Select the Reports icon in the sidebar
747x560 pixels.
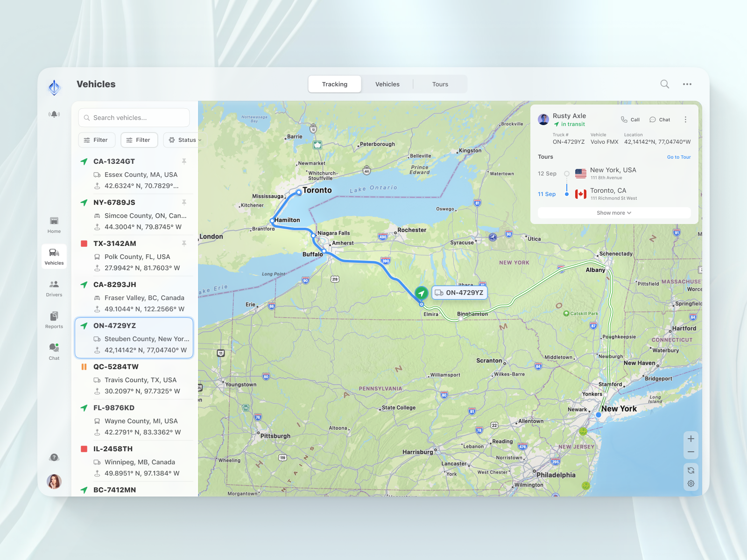click(x=54, y=318)
